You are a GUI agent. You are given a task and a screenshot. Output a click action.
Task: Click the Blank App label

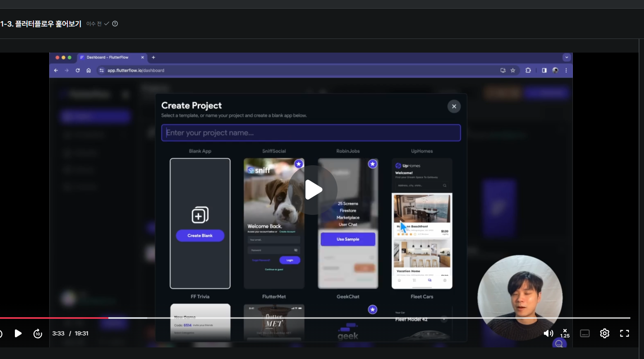(200, 151)
